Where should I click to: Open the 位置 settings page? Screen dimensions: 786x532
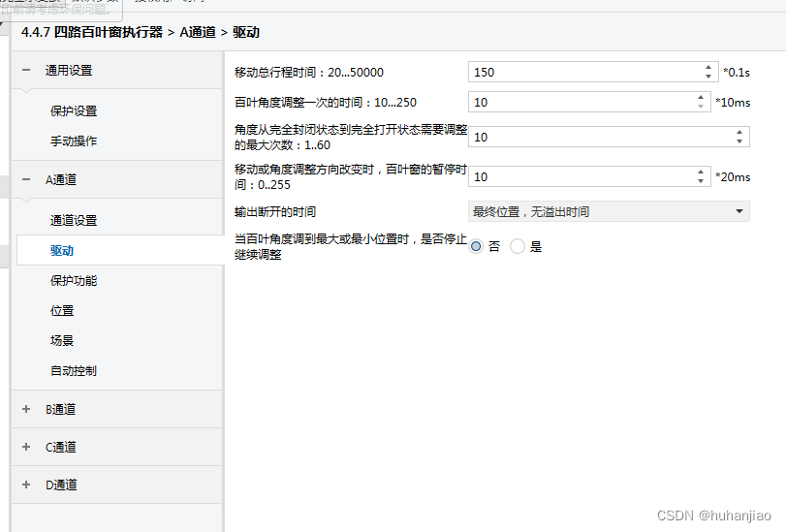(x=62, y=311)
